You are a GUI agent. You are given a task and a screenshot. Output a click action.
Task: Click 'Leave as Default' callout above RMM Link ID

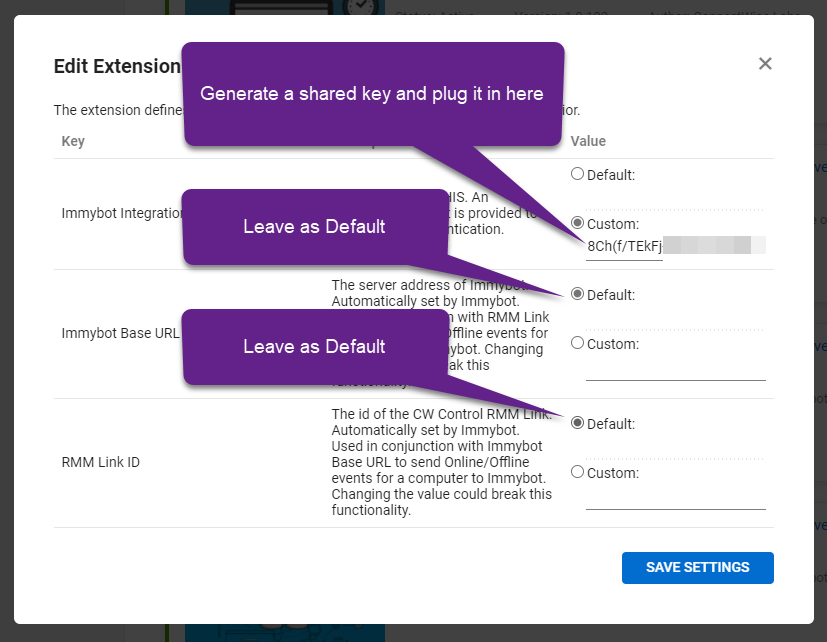pyautogui.click(x=314, y=347)
